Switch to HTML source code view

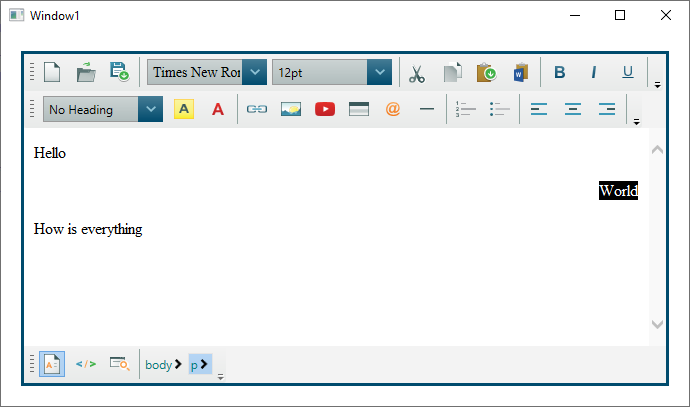point(86,364)
